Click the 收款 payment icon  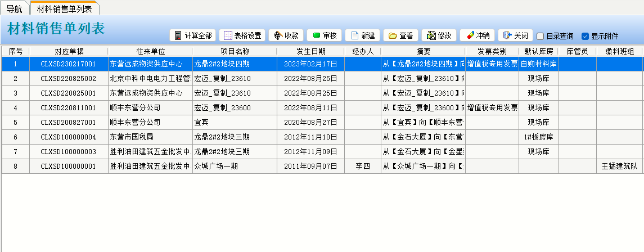tap(277, 35)
